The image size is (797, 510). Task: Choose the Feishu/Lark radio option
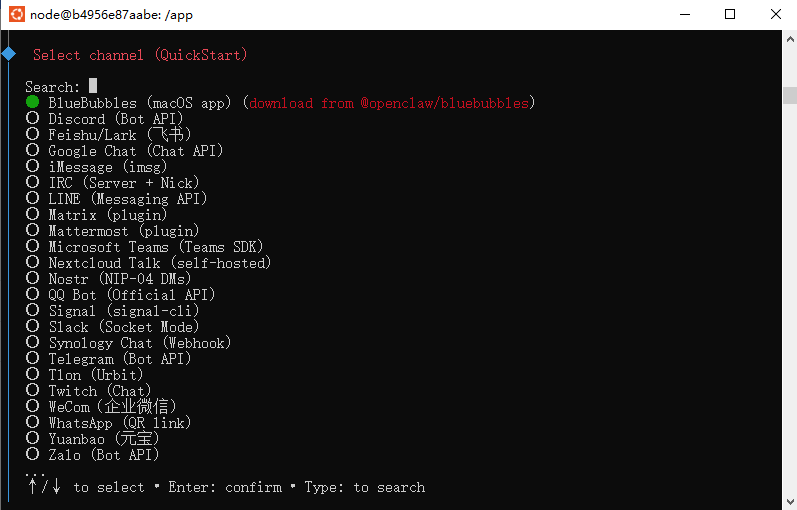33,134
